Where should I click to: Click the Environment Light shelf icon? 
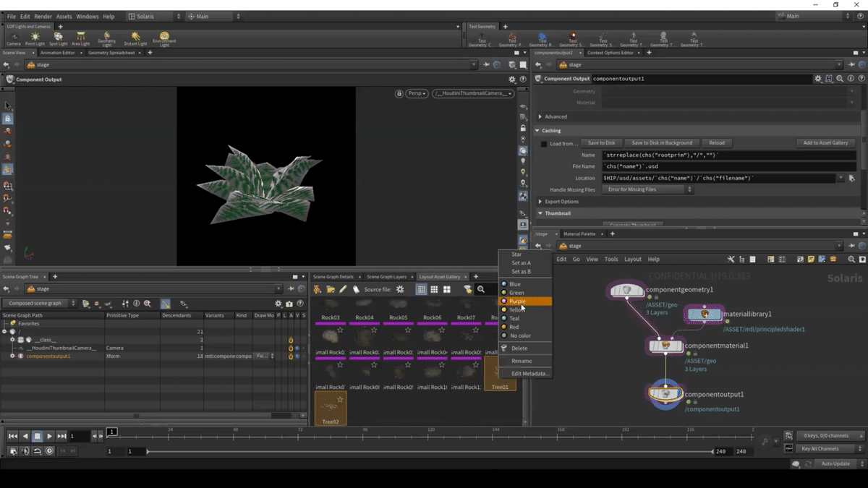(164, 38)
